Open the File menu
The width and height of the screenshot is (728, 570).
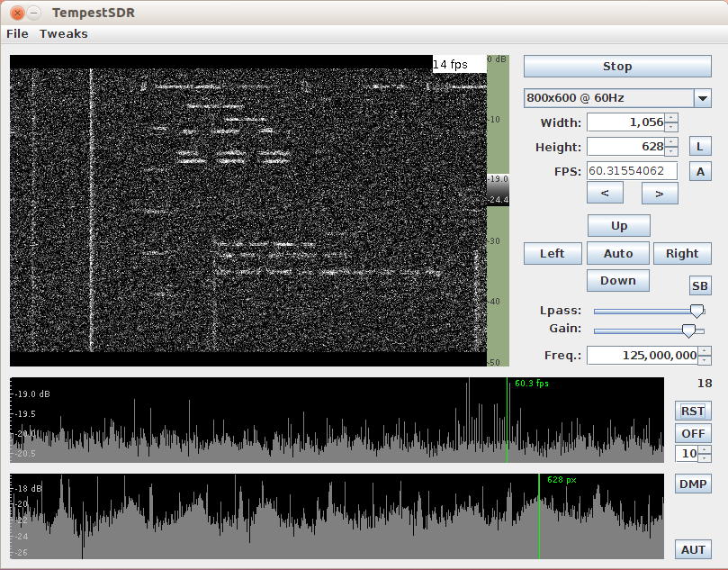(x=17, y=34)
